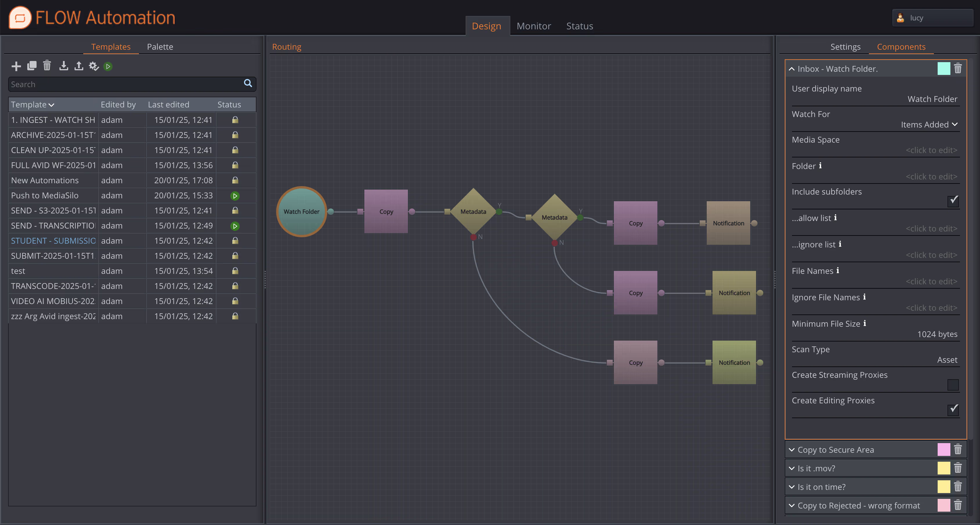Click the info icon next to ...allow list
This screenshot has height=525, width=980.
pos(836,217)
